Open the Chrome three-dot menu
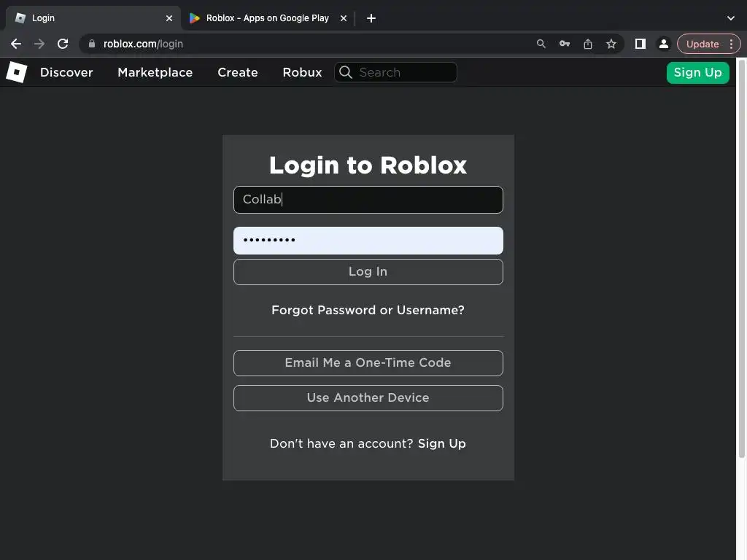This screenshot has height=560, width=747. [x=731, y=44]
